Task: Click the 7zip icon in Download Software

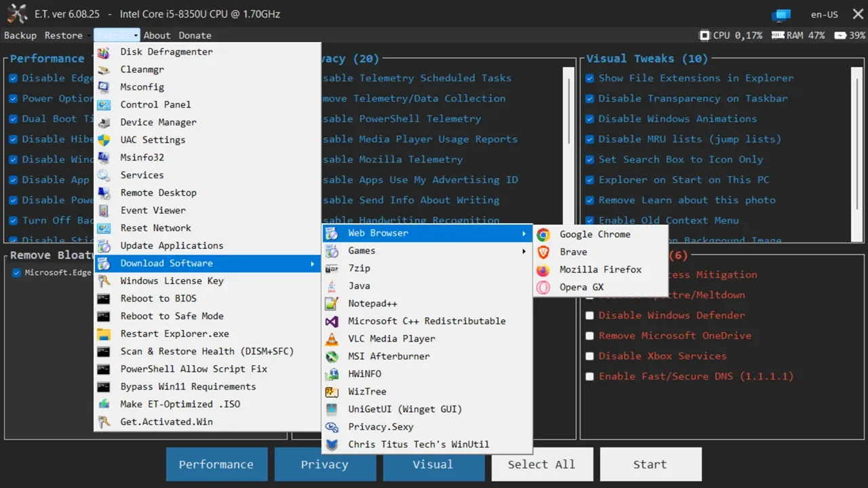Action: (x=332, y=268)
